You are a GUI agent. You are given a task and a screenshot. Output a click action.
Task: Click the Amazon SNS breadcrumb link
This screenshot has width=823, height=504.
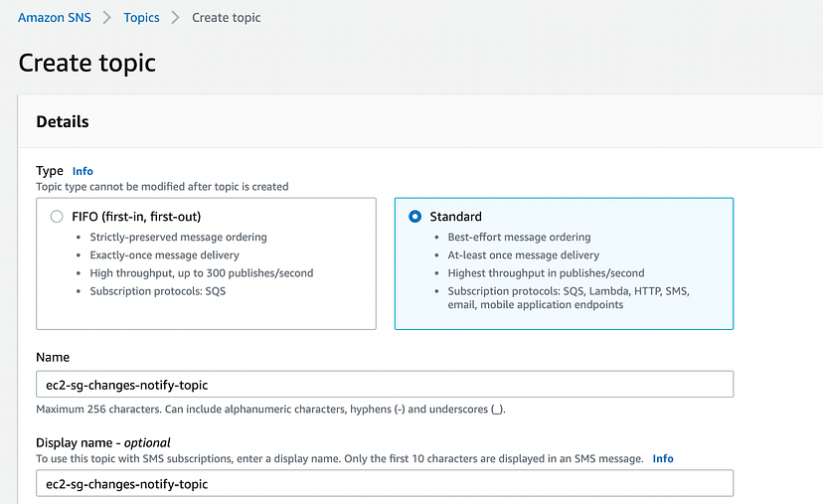pos(55,18)
